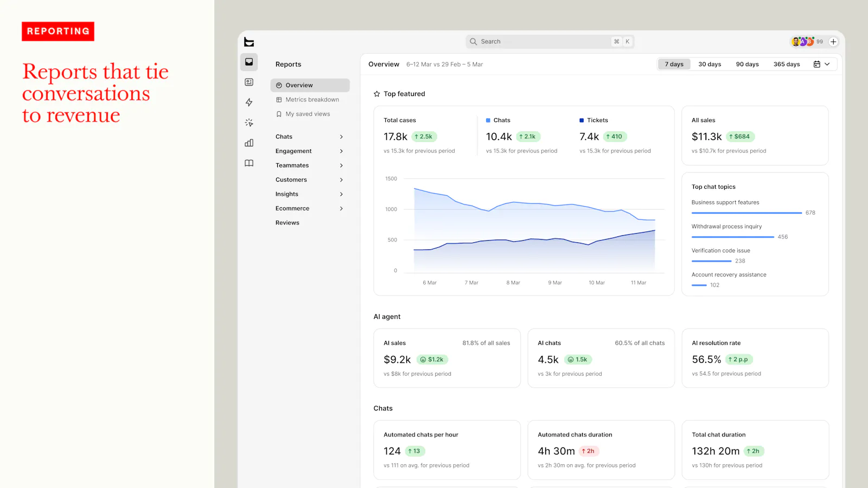Click '81.8% of all sales' text
Image resolution: width=868 pixels, height=488 pixels.
(x=486, y=343)
